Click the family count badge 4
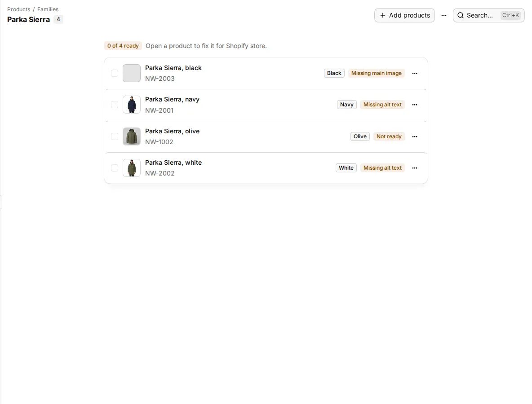This screenshot has height=404, width=532. (58, 19)
